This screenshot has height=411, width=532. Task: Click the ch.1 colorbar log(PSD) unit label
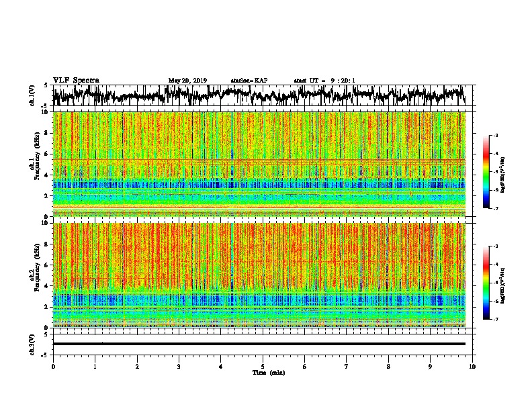click(x=502, y=175)
